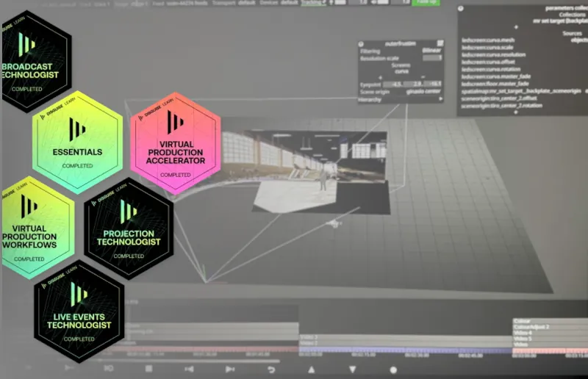
Task: Click the faint play arrow transport icon
Action: pyautogui.click(x=68, y=368)
